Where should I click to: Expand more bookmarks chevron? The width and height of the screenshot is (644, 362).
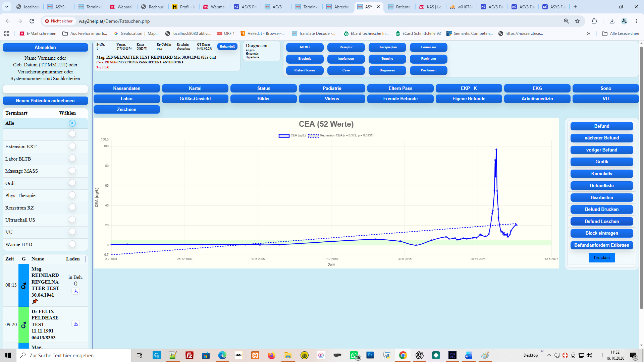588,34
